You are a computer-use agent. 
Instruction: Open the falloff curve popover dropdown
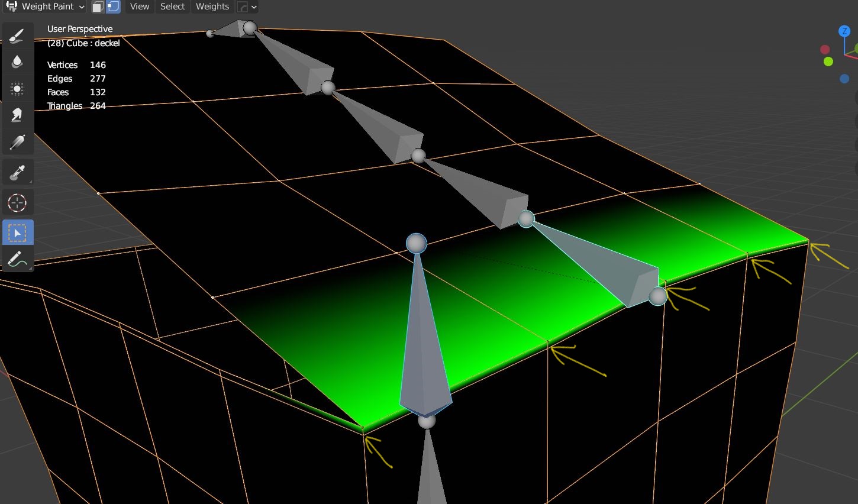247,7
